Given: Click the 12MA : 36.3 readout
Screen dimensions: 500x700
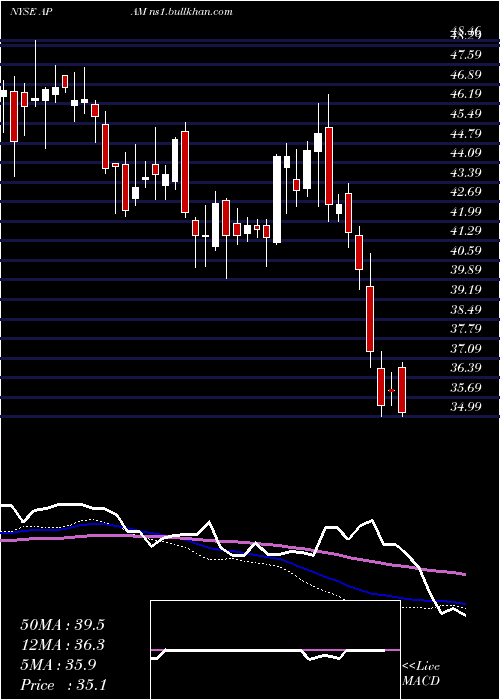Looking at the screenshot, I should [63, 645].
